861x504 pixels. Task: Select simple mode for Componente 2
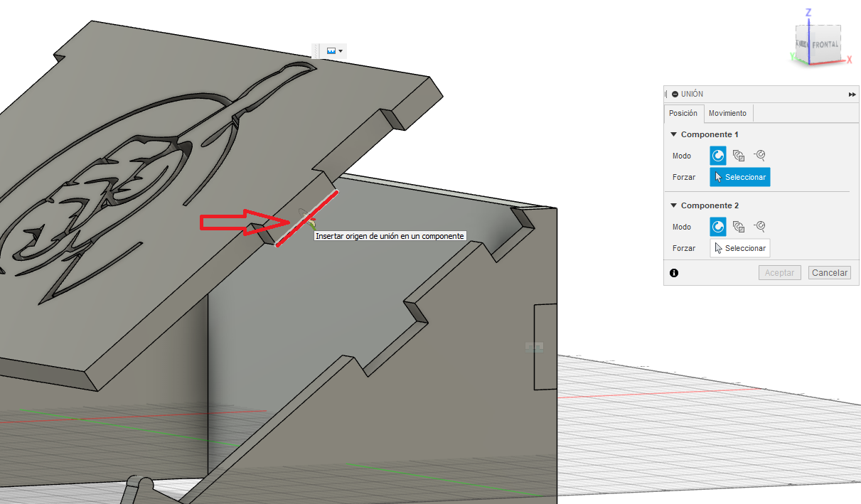[718, 227]
